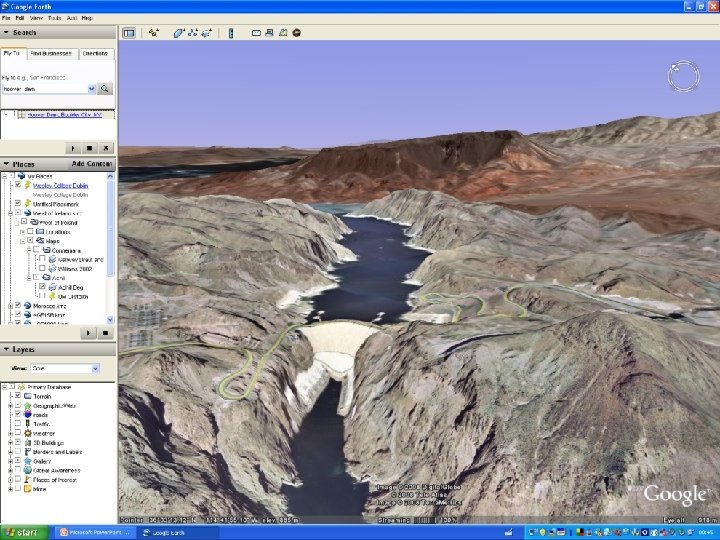The width and height of the screenshot is (720, 540).
Task: Clear search results with the X button
Action: (106, 148)
